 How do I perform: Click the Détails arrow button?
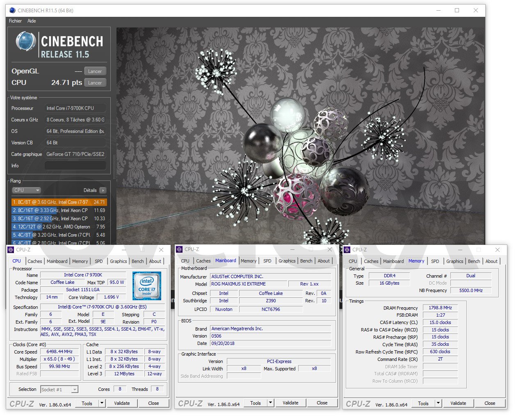[x=103, y=190]
